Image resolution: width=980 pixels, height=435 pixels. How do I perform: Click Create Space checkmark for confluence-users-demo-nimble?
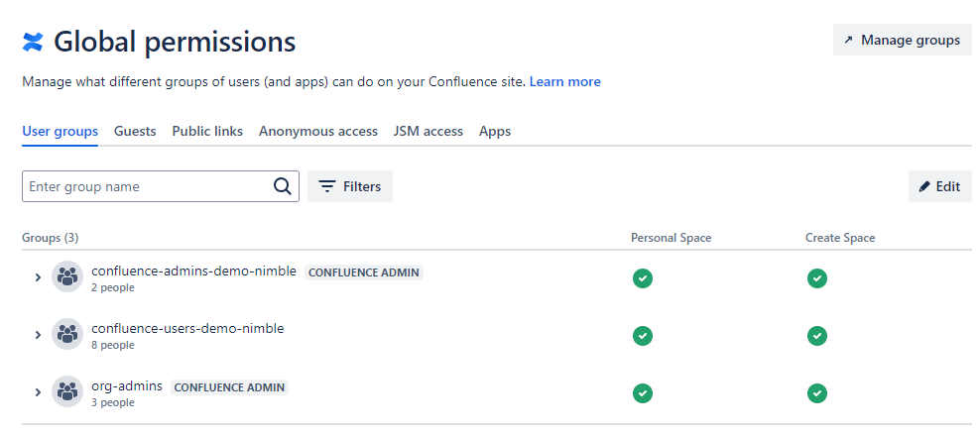pos(816,336)
